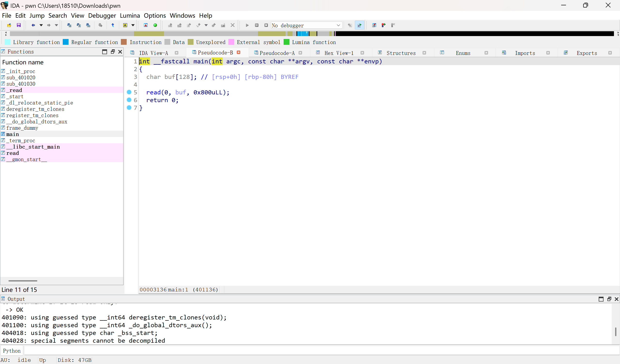Click the delete breakpoint gray icon
The height and width of the screenshot is (364, 620).
tap(393, 25)
